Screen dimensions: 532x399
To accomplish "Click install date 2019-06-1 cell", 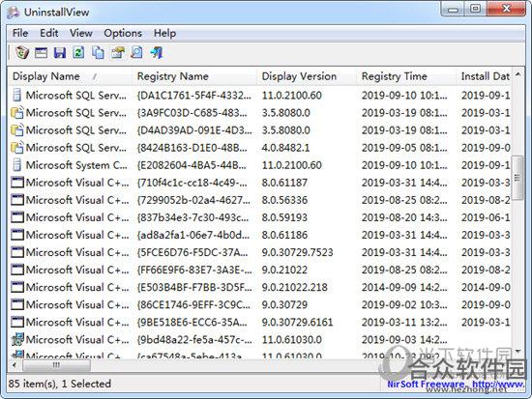I will click(486, 217).
